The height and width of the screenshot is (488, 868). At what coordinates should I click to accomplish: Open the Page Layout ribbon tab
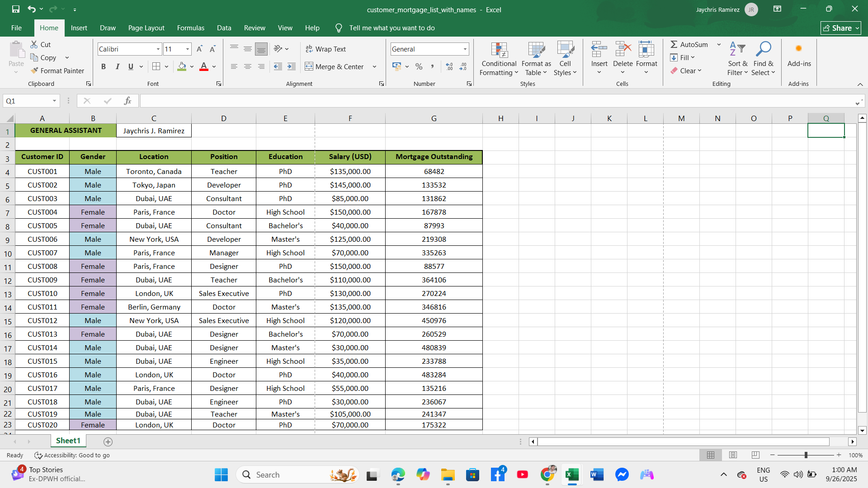(146, 28)
